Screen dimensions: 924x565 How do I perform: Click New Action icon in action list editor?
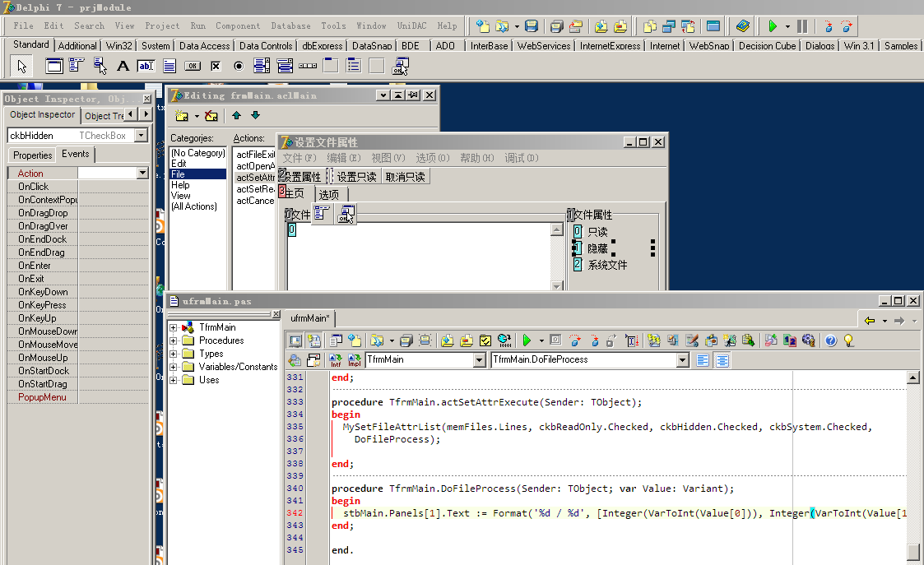pos(182,115)
